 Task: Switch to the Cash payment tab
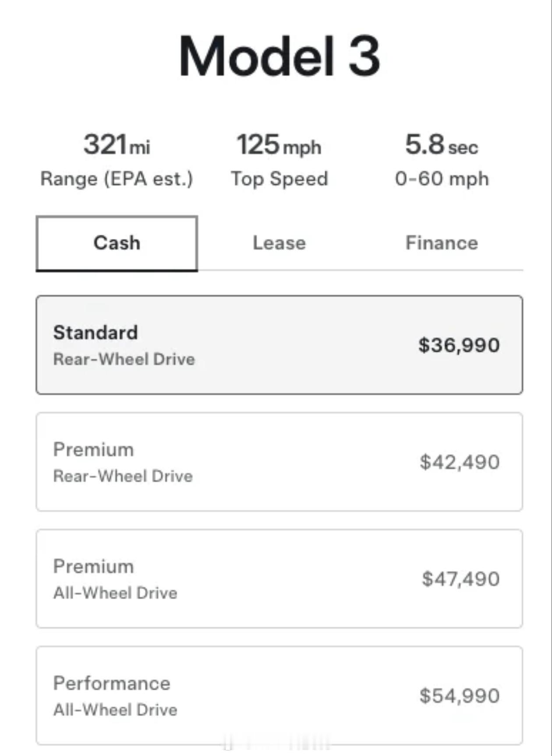point(117,243)
